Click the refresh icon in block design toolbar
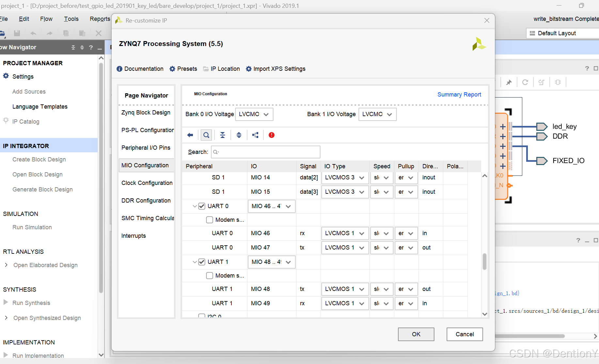Screen dimensions: 599x364 (x=525, y=82)
